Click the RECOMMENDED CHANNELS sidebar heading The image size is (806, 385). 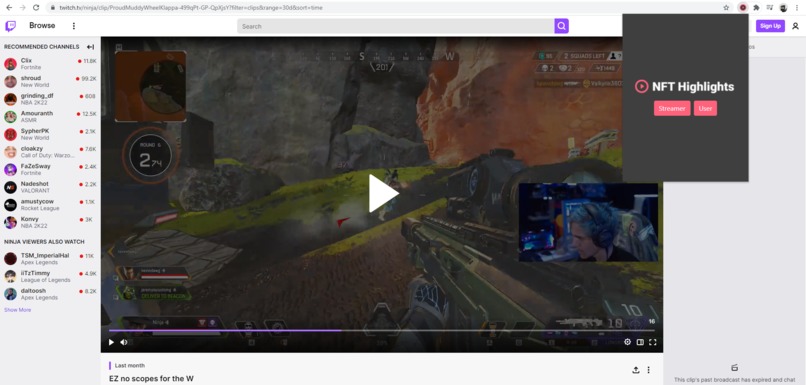pyautogui.click(x=42, y=47)
